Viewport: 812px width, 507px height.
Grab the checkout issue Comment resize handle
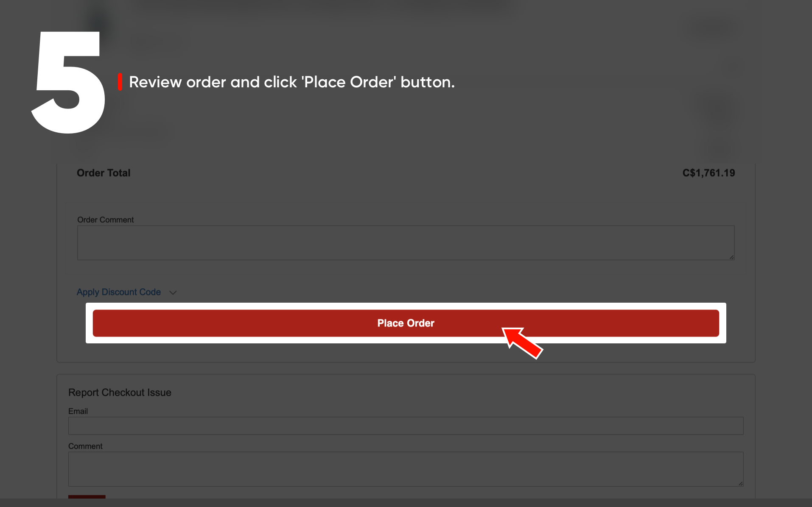click(741, 483)
